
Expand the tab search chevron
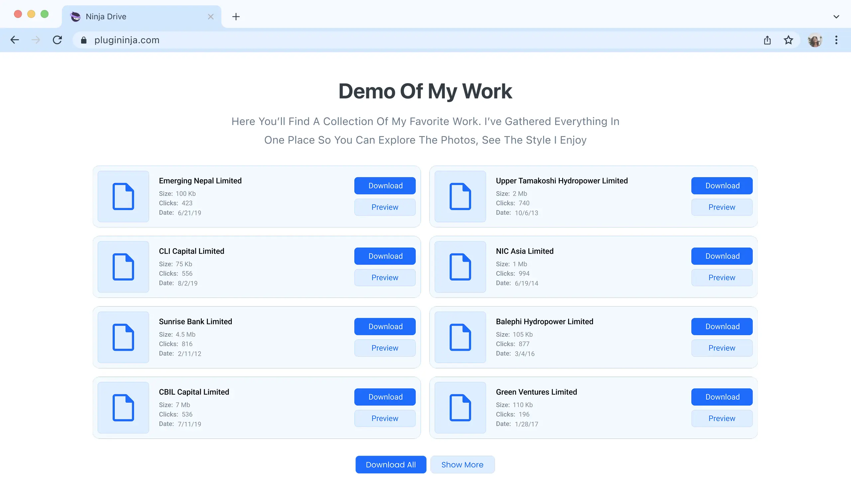click(x=836, y=17)
